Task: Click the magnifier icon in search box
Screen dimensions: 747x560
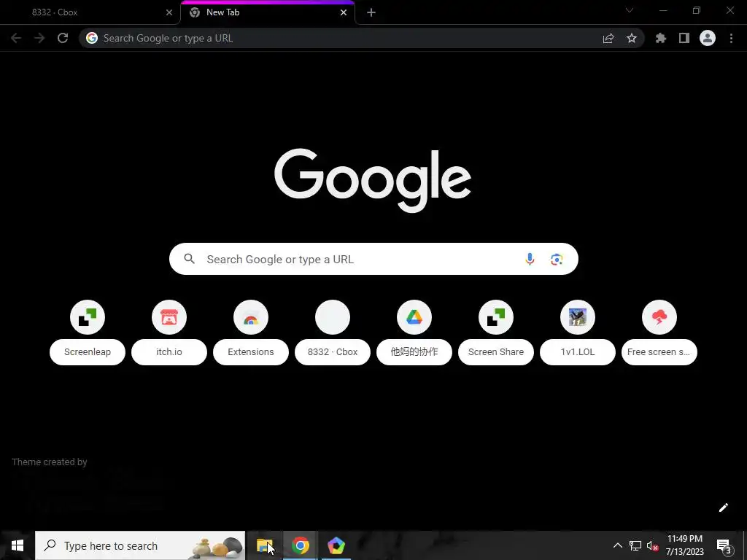Action: [x=190, y=259]
